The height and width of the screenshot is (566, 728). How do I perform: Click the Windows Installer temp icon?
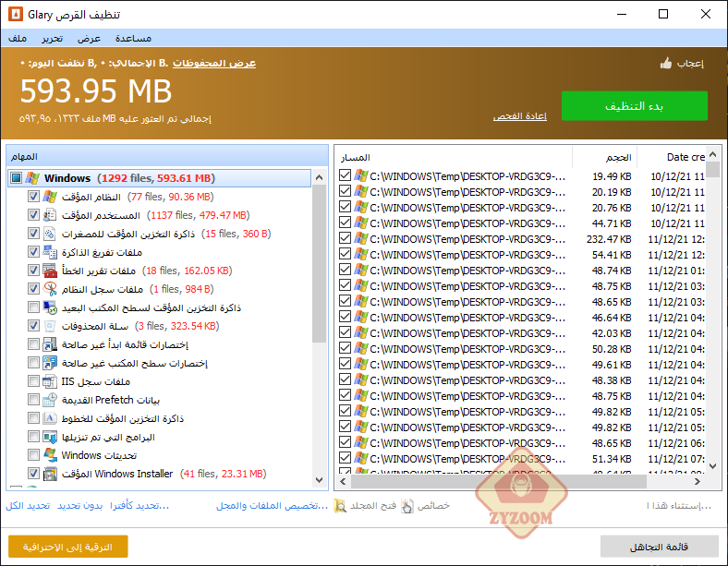tap(50, 474)
